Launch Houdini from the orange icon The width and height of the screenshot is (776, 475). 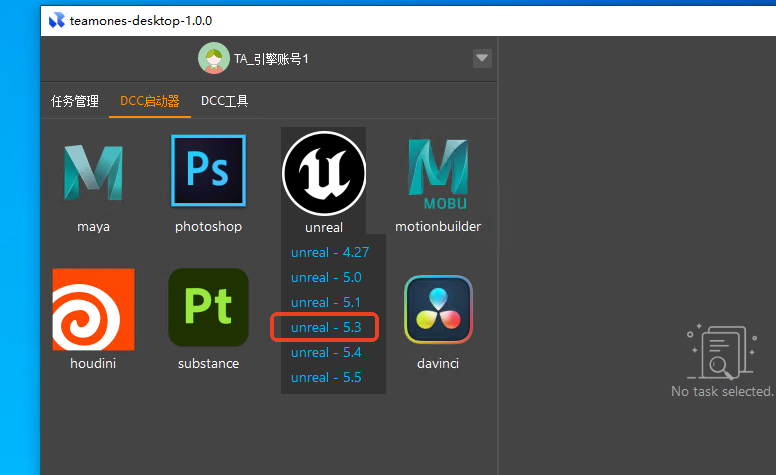click(x=93, y=309)
